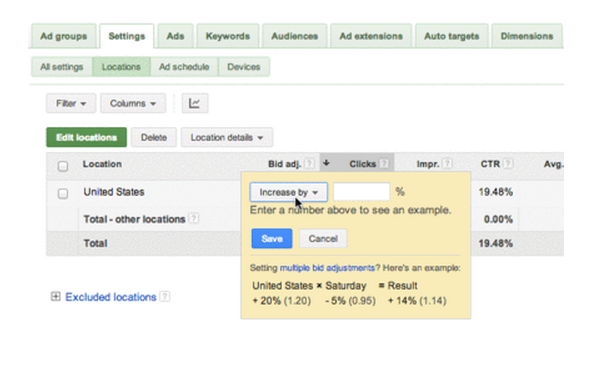Open the chart graph toggle icon
595x369 pixels.
(195, 103)
